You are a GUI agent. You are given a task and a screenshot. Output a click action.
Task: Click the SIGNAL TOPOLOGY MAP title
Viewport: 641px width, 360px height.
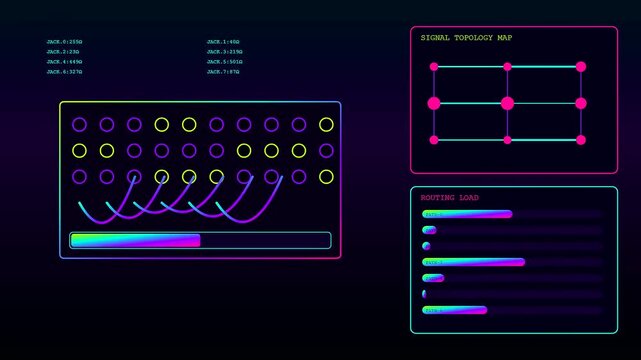(x=466, y=38)
